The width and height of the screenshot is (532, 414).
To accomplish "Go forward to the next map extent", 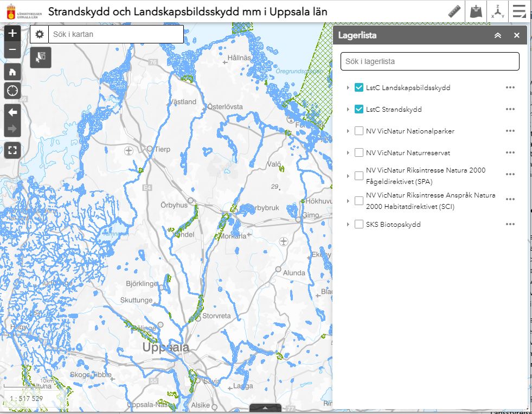I will (x=12, y=129).
